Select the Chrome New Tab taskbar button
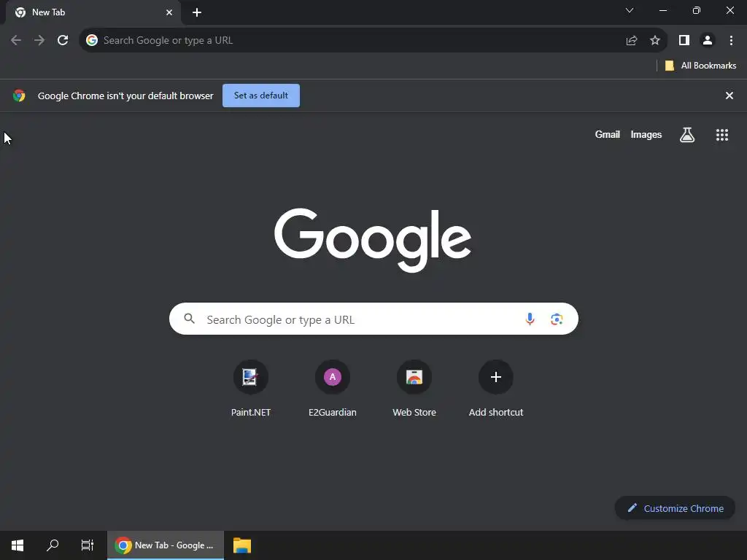This screenshot has height=560, width=747. point(166,545)
